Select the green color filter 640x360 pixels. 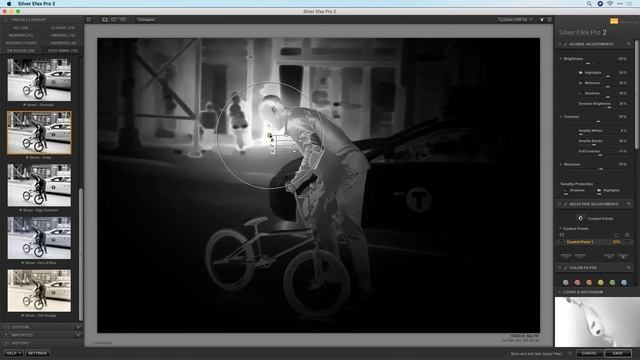[x=612, y=282]
